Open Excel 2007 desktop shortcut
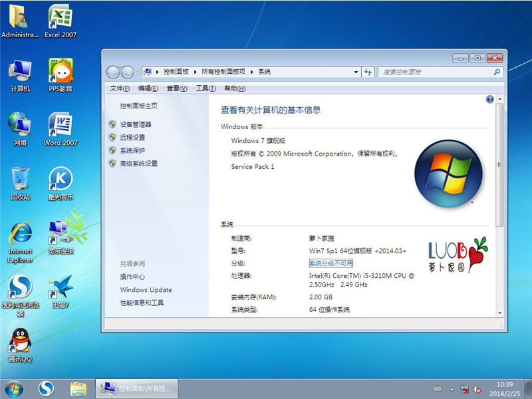The height and width of the screenshot is (399, 532). click(61, 21)
